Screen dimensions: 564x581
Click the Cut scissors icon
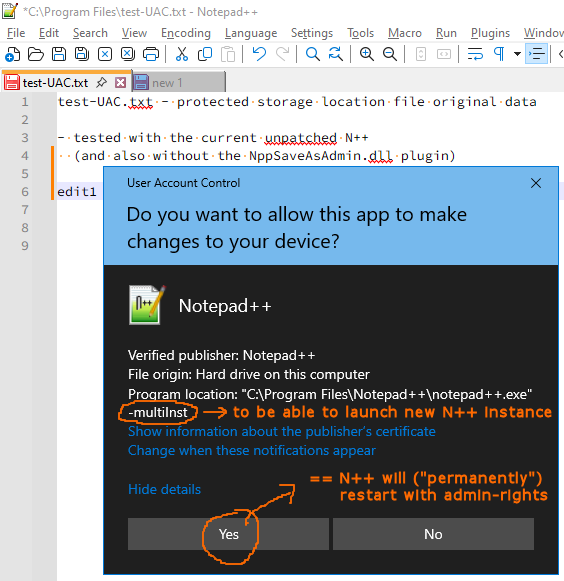(182, 54)
